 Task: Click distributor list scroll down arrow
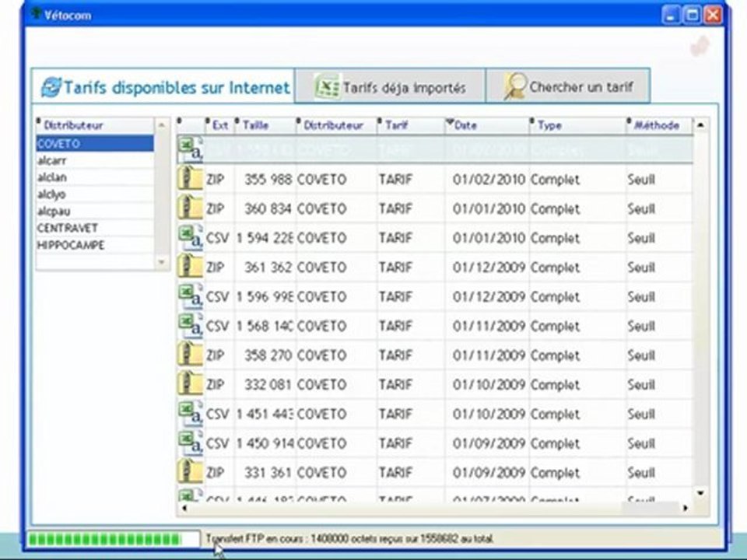point(162,262)
